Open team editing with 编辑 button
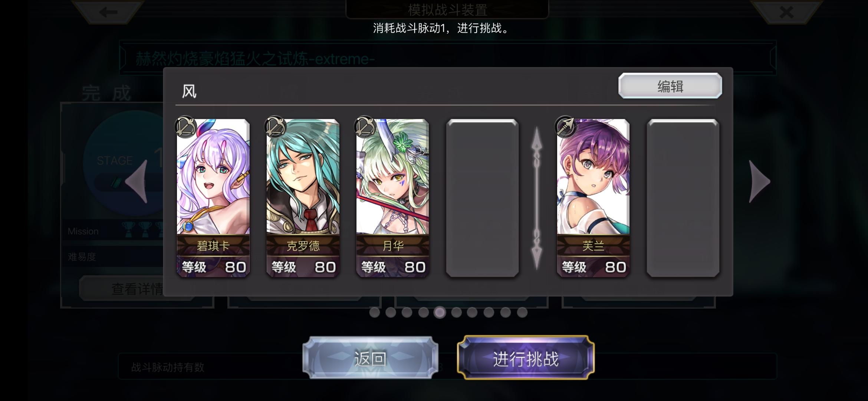 tap(670, 86)
